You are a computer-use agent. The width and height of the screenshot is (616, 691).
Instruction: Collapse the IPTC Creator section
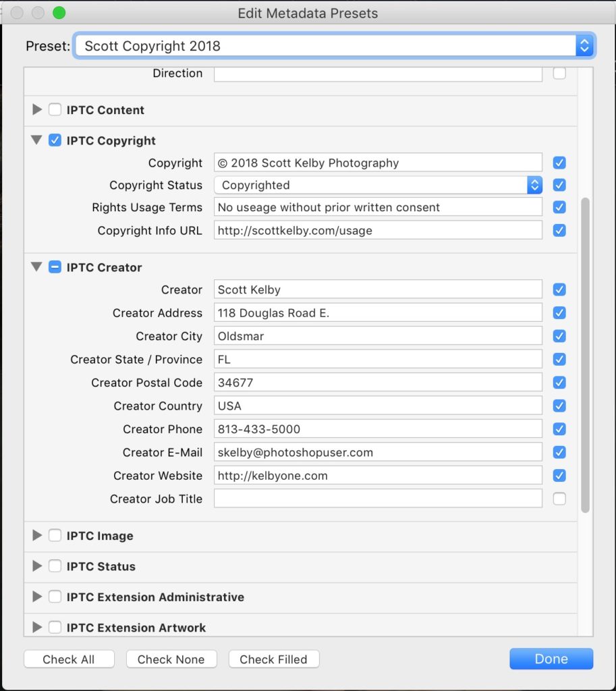37,267
